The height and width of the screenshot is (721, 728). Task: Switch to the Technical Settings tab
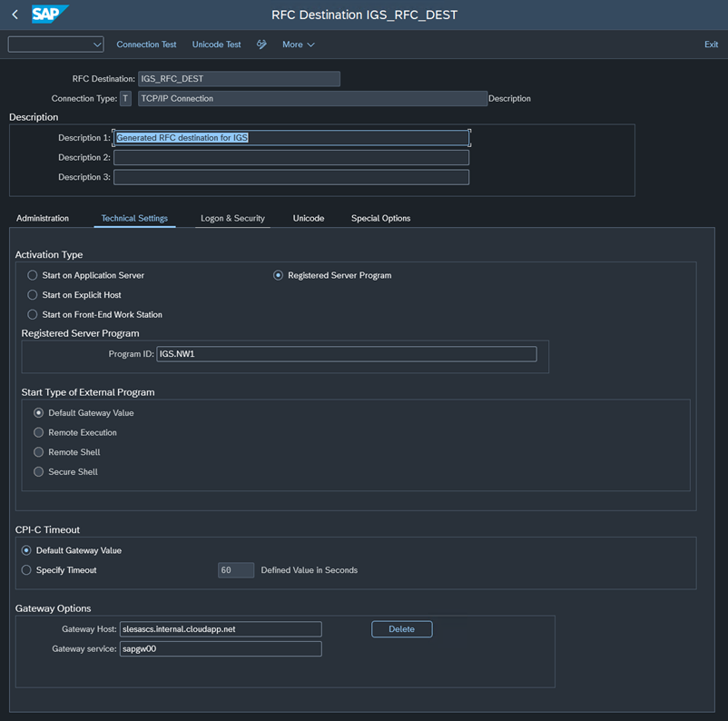tap(134, 218)
